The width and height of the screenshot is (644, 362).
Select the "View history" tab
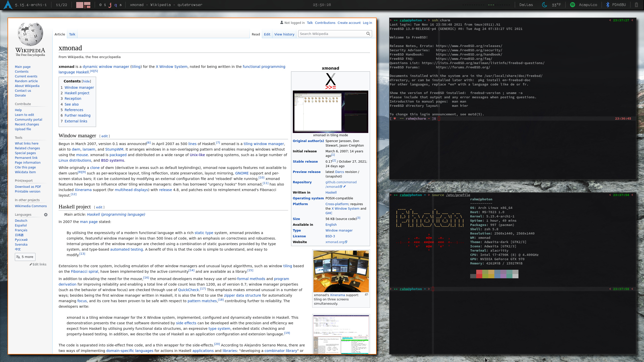pos(284,34)
